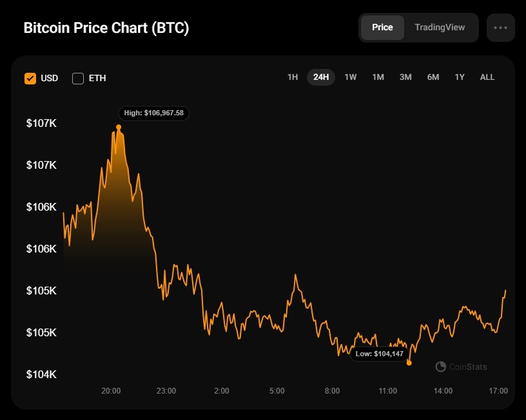The width and height of the screenshot is (526, 420).
Task: Select the Price chart tab
Action: tap(382, 28)
